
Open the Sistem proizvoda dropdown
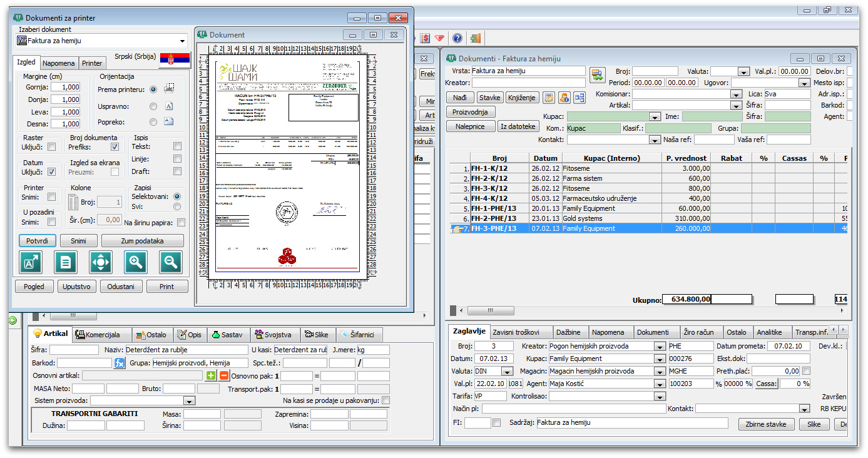pyautogui.click(x=189, y=400)
